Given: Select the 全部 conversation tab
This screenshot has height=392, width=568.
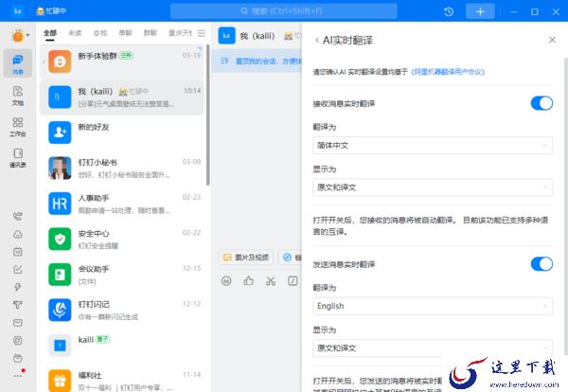Looking at the screenshot, I should 50,33.
